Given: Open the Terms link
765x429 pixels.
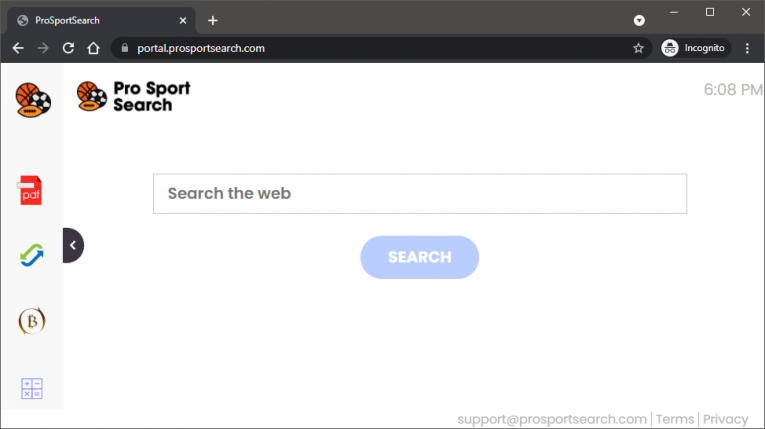Looking at the screenshot, I should coord(675,419).
